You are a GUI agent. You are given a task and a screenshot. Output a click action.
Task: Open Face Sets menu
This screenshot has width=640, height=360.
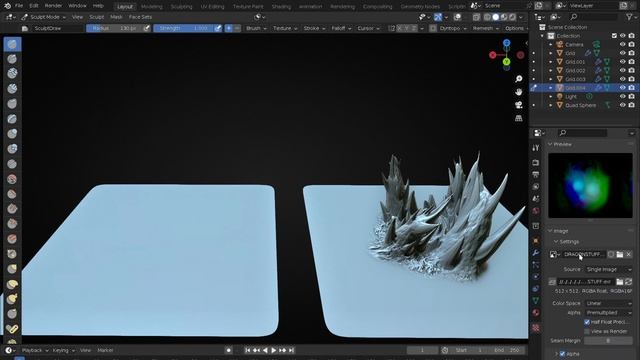(x=140, y=17)
